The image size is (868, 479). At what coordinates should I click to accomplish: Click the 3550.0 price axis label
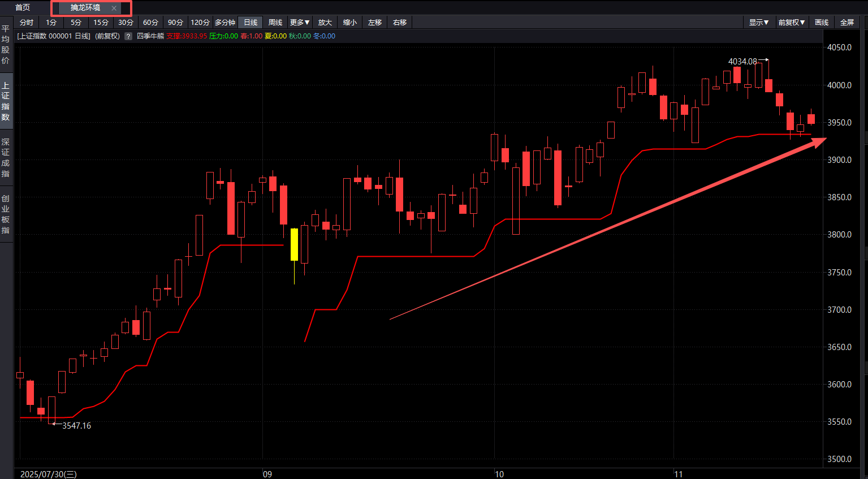pyautogui.click(x=840, y=422)
